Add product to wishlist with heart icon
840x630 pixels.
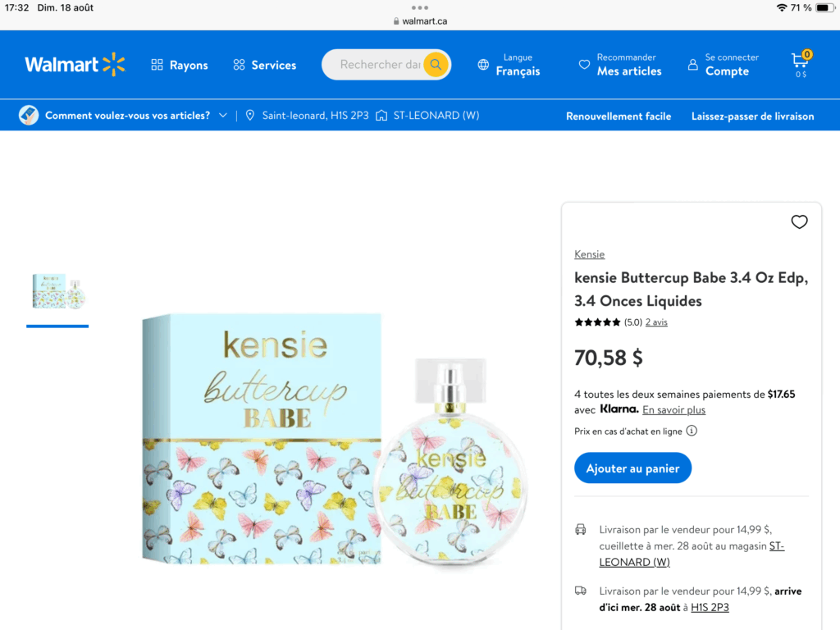point(799,221)
